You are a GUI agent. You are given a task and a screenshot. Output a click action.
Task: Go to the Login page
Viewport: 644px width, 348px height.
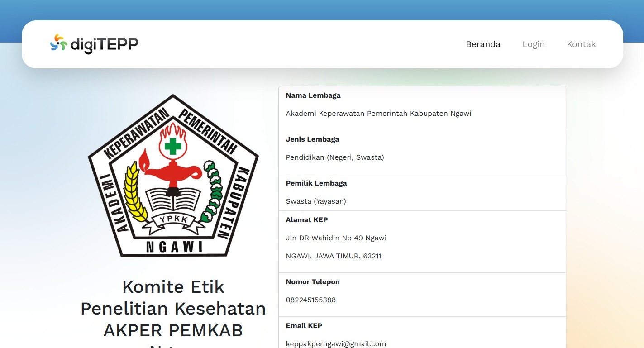[x=534, y=44]
